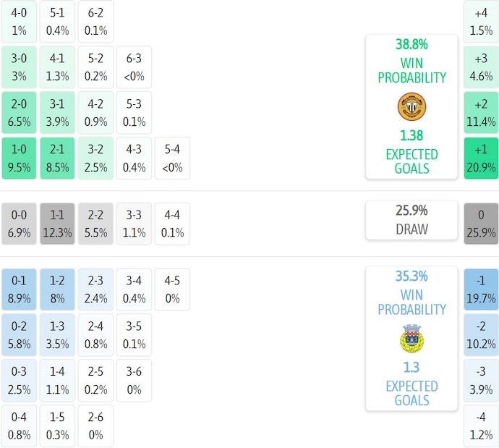Select the 2-0 scoreline tile

(19, 112)
